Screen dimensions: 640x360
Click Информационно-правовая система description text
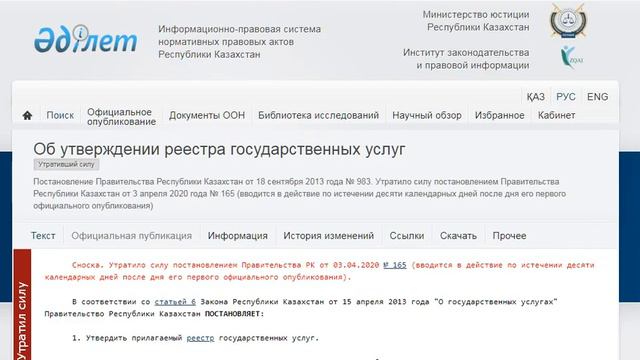click(240, 42)
